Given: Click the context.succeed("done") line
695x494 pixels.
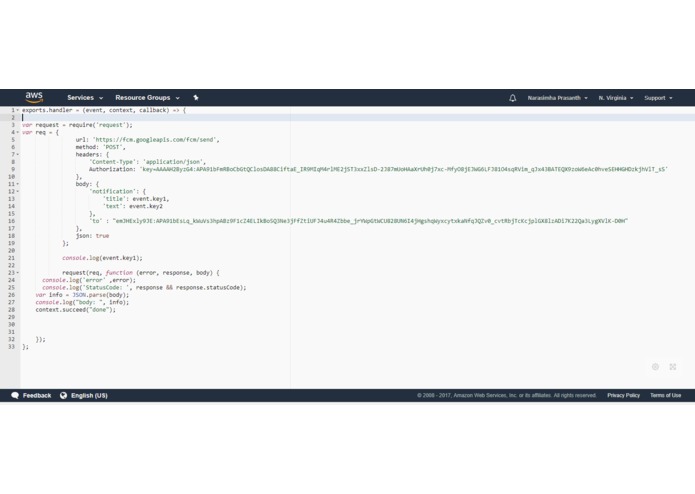Looking at the screenshot, I should (75, 310).
